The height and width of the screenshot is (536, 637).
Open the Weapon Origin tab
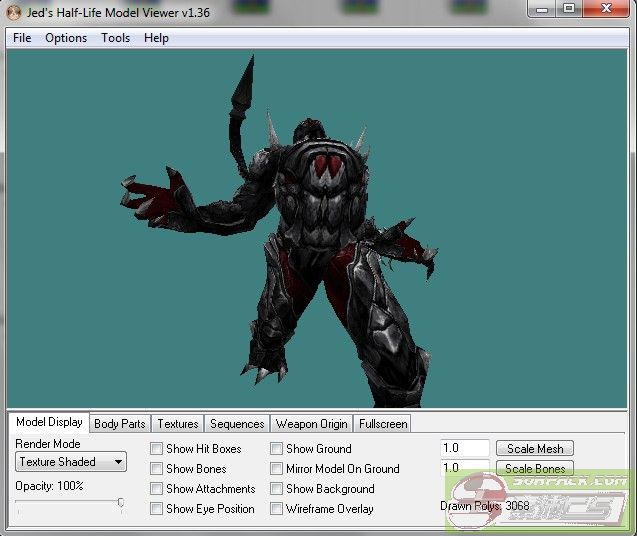pos(311,424)
